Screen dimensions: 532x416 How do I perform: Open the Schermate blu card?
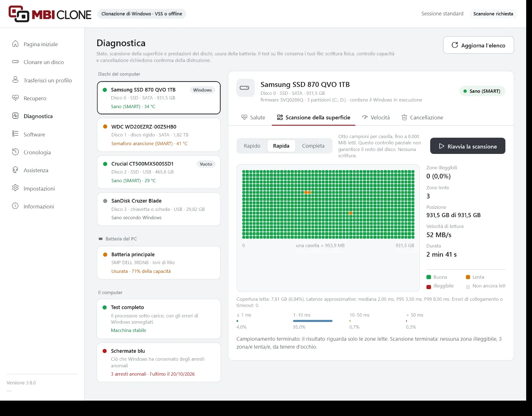point(159,362)
